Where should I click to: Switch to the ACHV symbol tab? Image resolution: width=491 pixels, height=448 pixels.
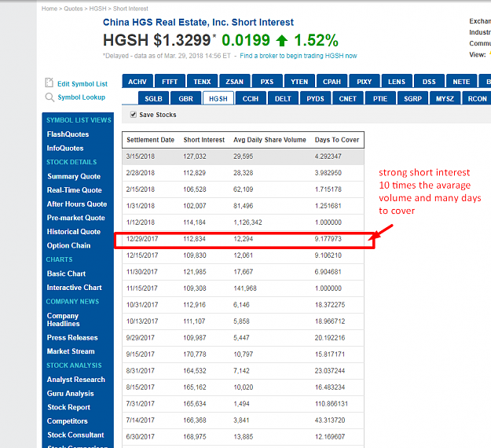click(137, 82)
